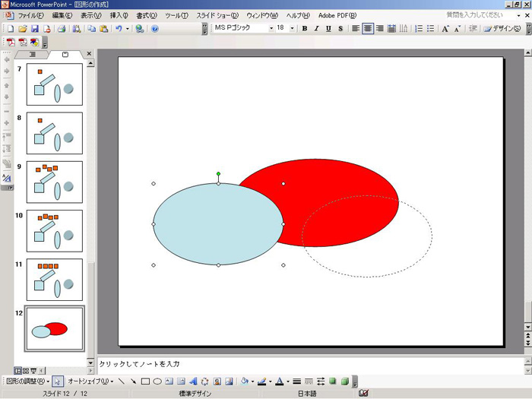This screenshot has width=532, height=399.
Task: Click the Decrease Font Size icon
Action: click(458, 29)
